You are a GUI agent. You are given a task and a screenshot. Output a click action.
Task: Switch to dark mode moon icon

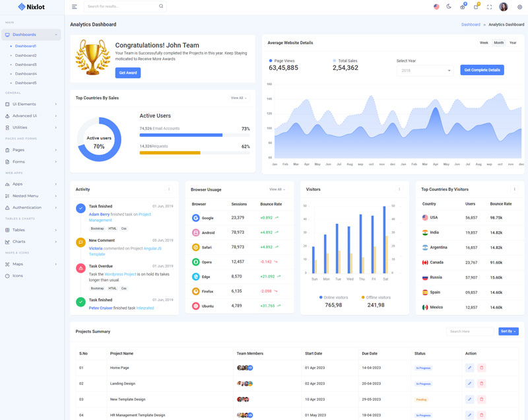pyautogui.click(x=449, y=7)
